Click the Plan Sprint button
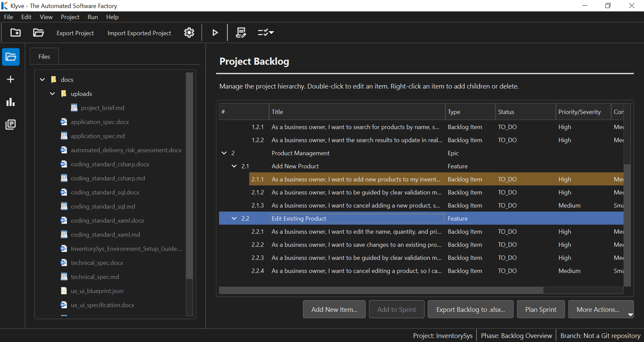 point(541,309)
